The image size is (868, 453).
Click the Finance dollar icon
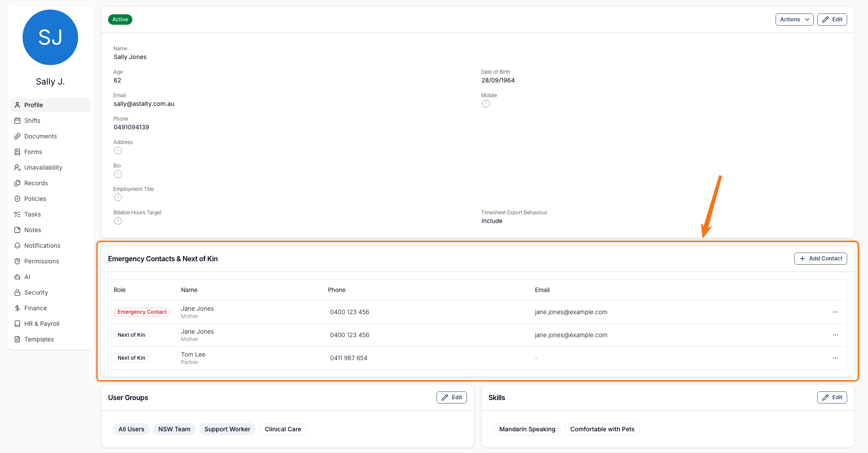17,308
